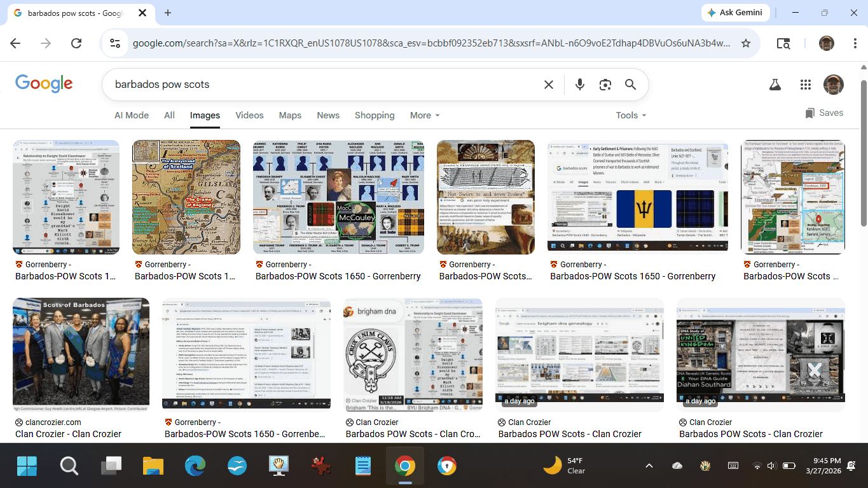This screenshot has width=868, height=488.
Task: Click the Ask Gemini button
Action: [x=736, y=13]
